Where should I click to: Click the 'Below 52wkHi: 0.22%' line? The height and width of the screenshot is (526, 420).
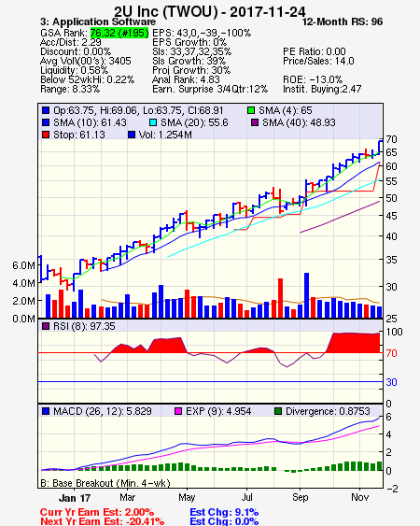point(87,79)
